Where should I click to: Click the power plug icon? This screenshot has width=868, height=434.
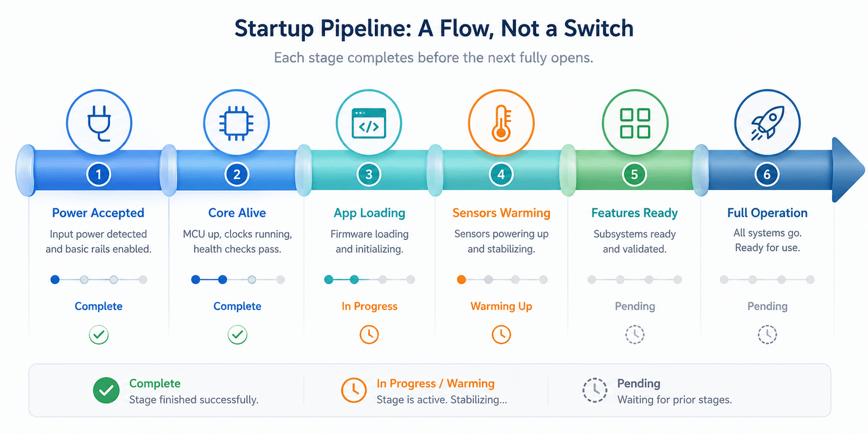coord(99,123)
